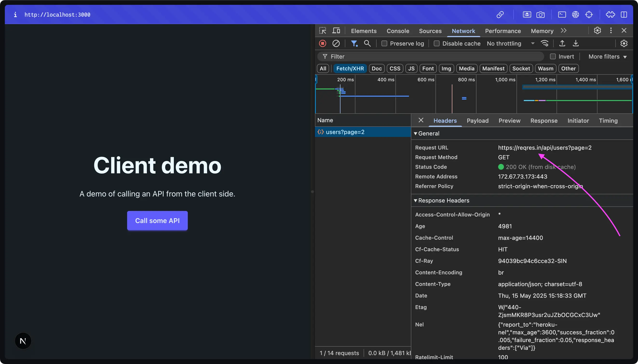Close the request details pane X
The image size is (638, 364).
[421, 120]
